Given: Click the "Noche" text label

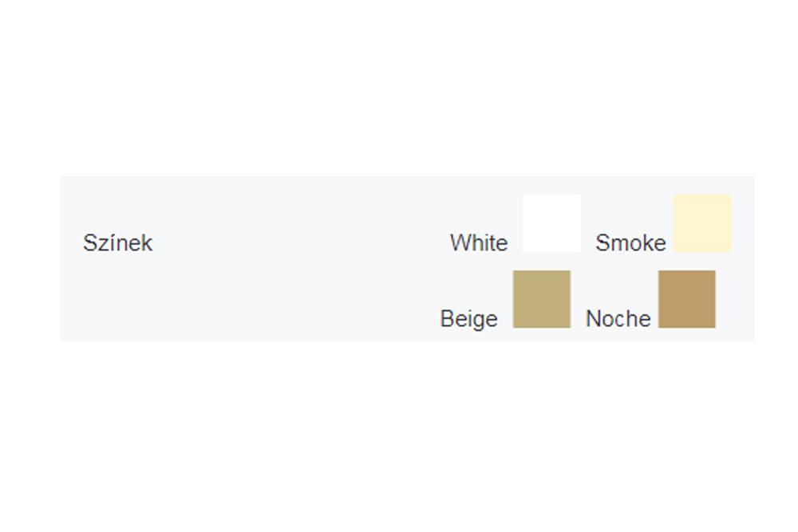Looking at the screenshot, I should point(618,319).
